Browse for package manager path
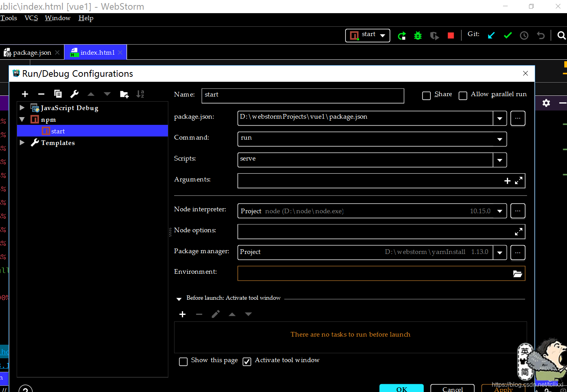 (518, 252)
